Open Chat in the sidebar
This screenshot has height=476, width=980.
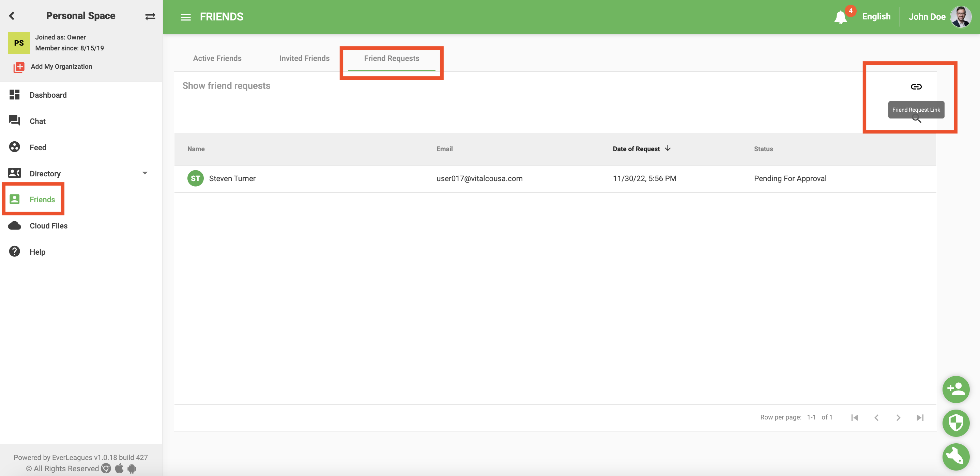click(37, 121)
